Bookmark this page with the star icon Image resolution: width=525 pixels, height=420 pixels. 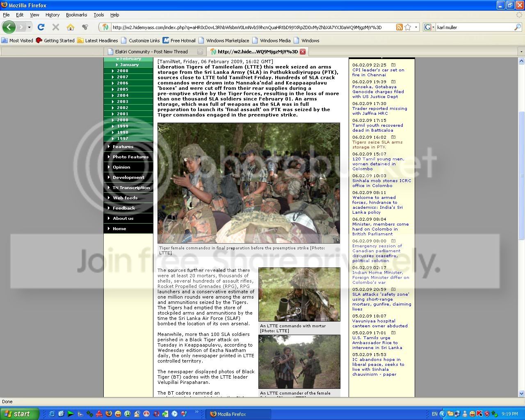coord(408,27)
